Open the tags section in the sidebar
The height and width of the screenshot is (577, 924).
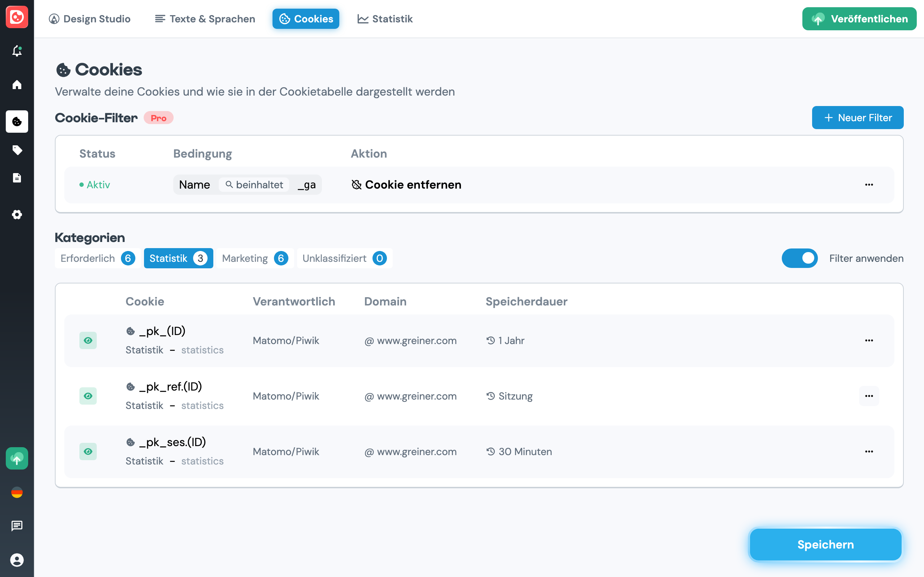pos(17,150)
